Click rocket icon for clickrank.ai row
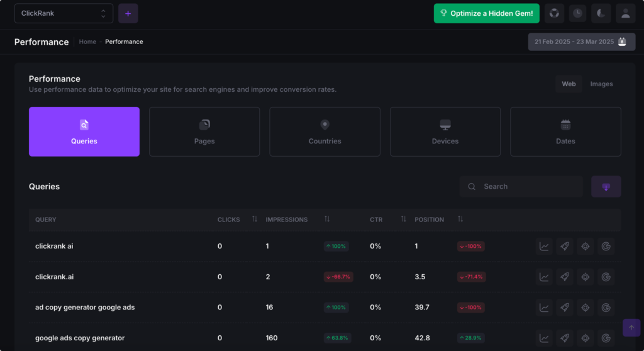Image resolution: width=644 pixels, height=351 pixels. tap(565, 277)
